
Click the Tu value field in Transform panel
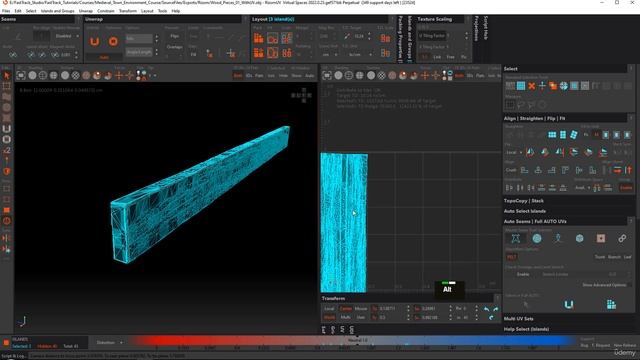390,309
